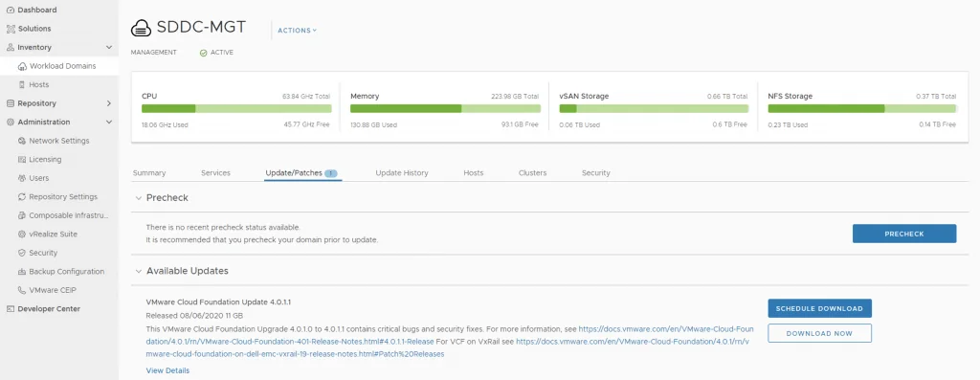Click the SCHEDULE DOWNLOAD button

tap(819, 309)
